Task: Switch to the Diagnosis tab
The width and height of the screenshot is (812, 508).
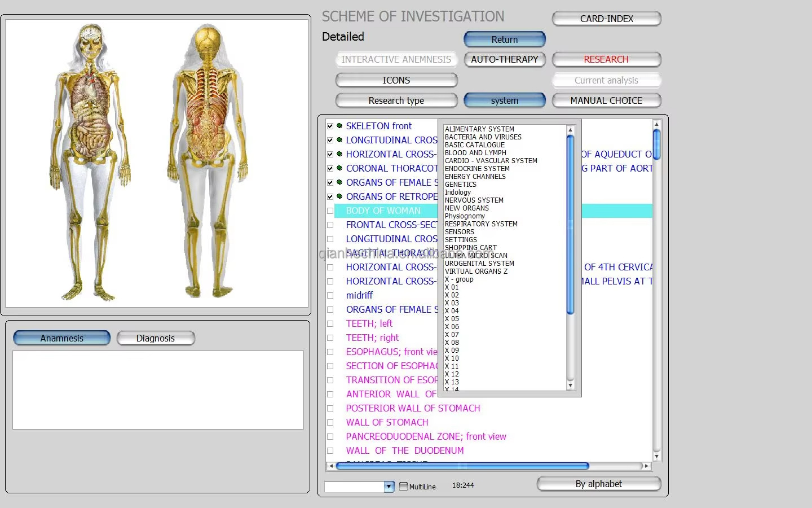Action: pyautogui.click(x=155, y=338)
